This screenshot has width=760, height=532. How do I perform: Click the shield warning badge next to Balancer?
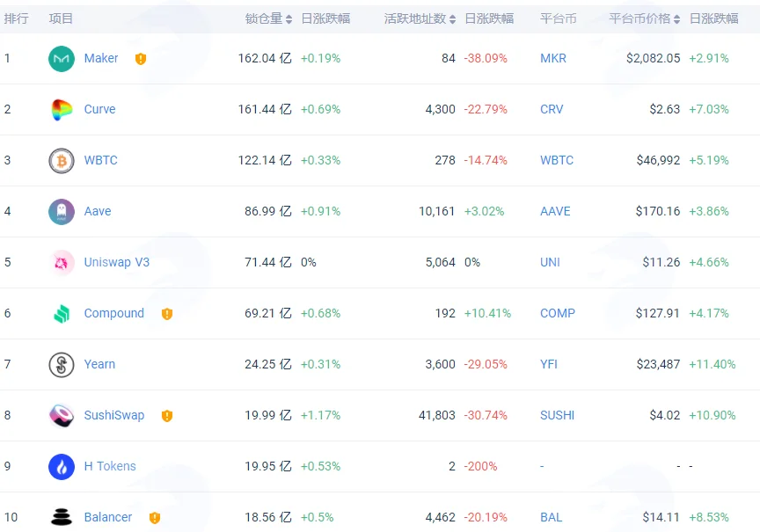[155, 518]
